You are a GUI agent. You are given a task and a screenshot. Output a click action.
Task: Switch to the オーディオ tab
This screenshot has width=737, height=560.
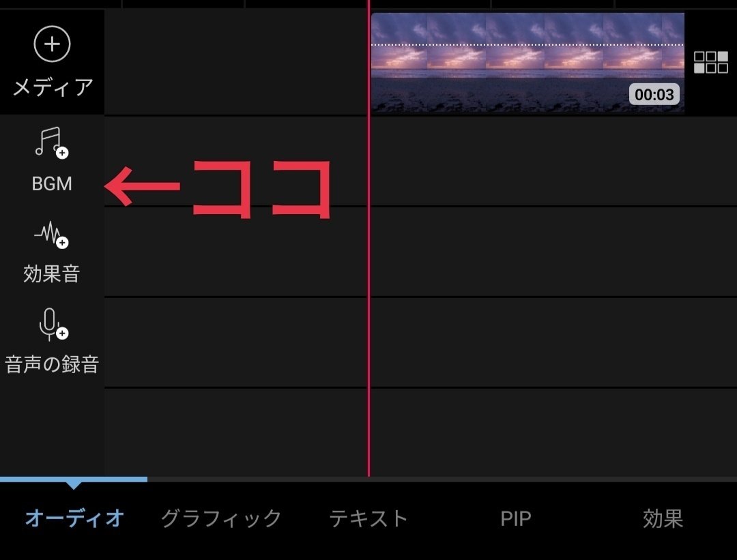pos(74,518)
